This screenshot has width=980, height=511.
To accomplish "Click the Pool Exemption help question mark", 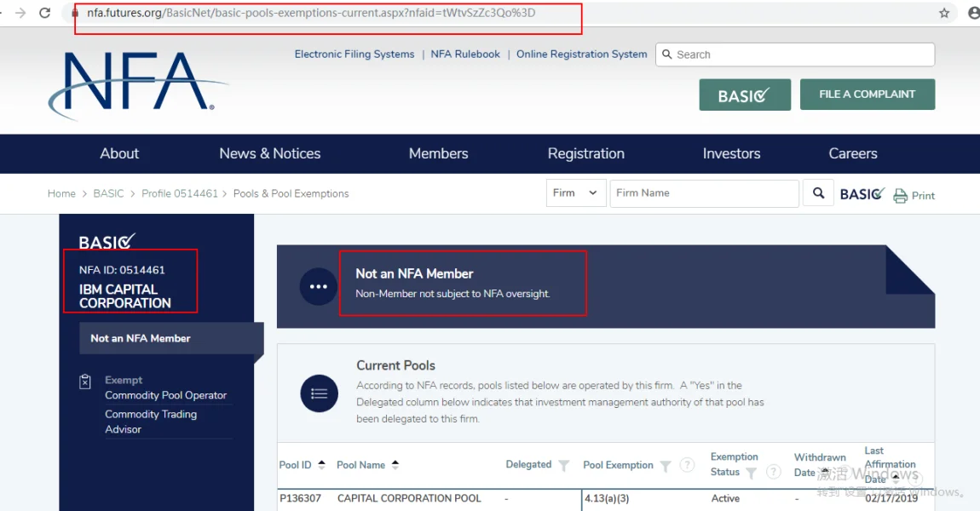I will pyautogui.click(x=684, y=466).
